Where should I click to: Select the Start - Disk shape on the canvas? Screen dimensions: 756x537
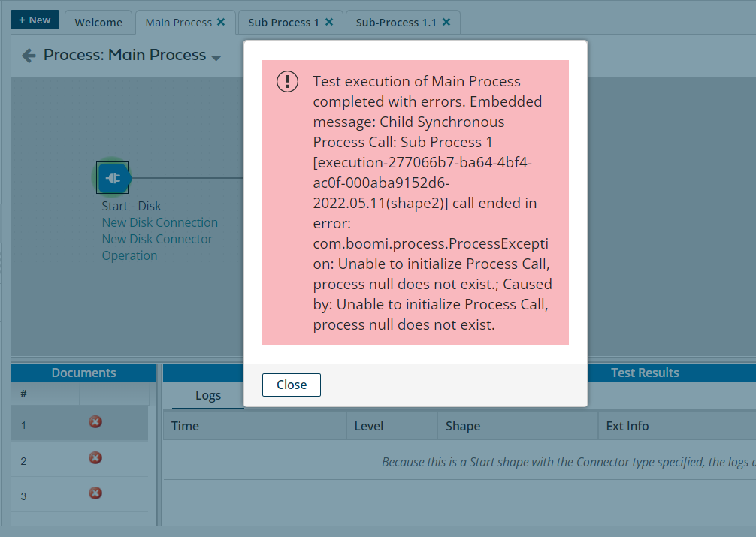[113, 178]
